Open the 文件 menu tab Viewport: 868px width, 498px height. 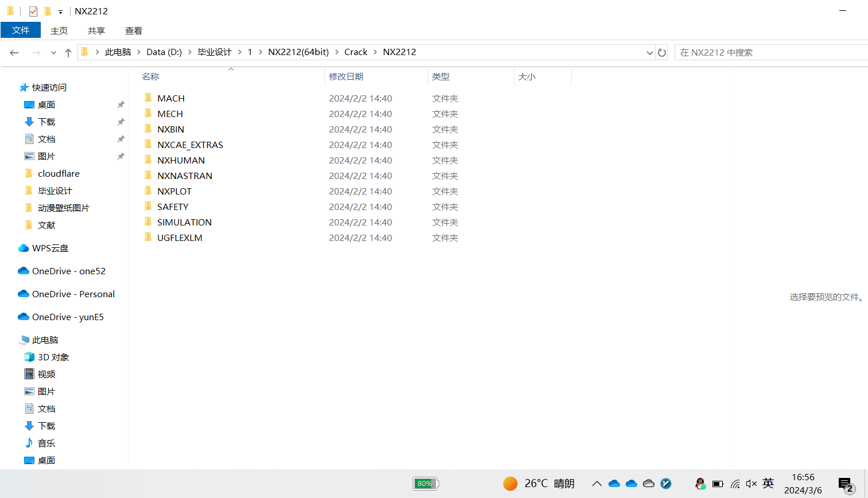coord(21,30)
